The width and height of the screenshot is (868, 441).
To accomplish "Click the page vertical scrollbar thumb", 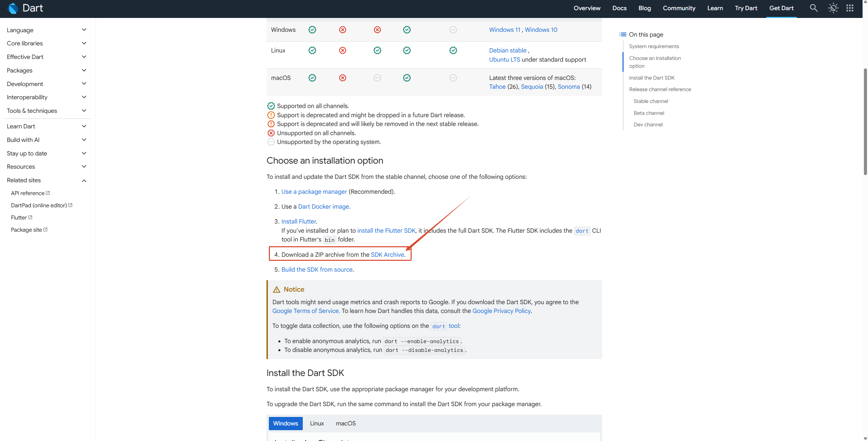I will pos(865,122).
